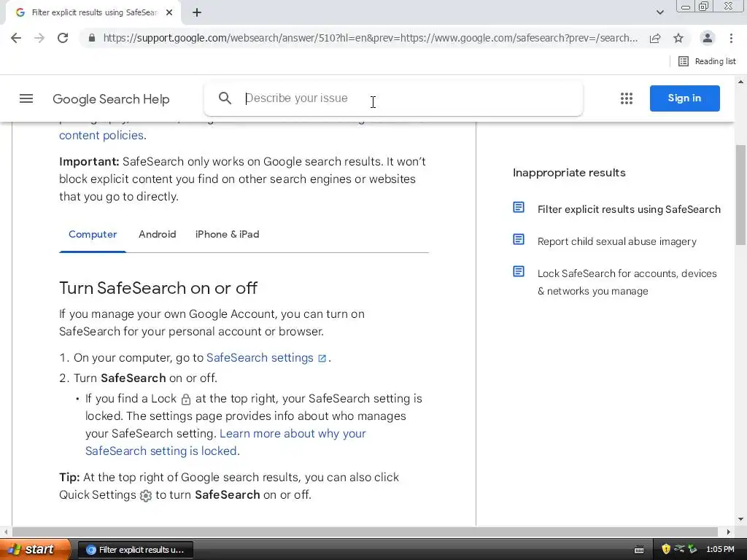This screenshot has width=747, height=560.
Task: Select Chrome taskbar button Filter explicit results
Action: (135, 550)
